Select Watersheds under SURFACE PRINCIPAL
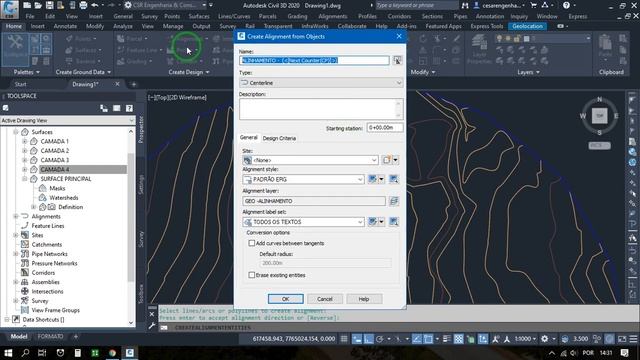This screenshot has height=360, width=640. coord(64,198)
